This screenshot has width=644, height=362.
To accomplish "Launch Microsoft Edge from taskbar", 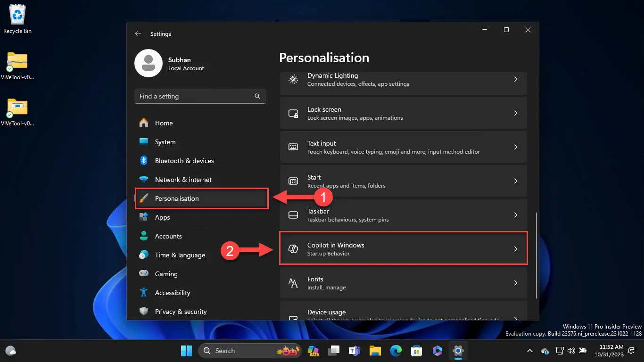I will pos(396,351).
